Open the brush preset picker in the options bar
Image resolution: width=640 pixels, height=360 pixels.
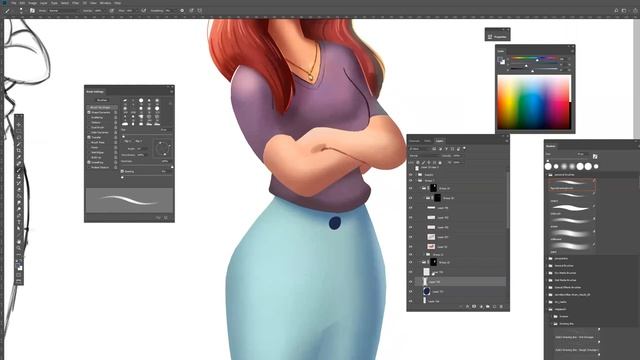(21, 11)
